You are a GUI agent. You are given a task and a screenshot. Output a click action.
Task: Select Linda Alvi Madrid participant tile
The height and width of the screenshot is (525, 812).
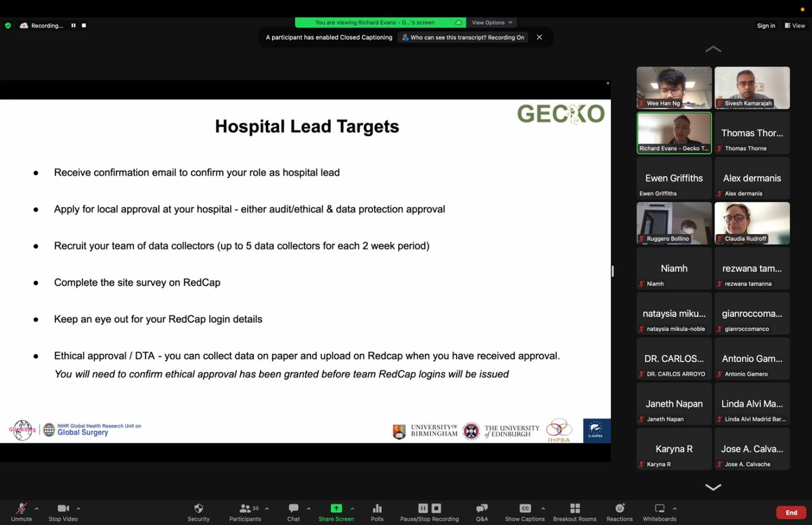click(752, 404)
